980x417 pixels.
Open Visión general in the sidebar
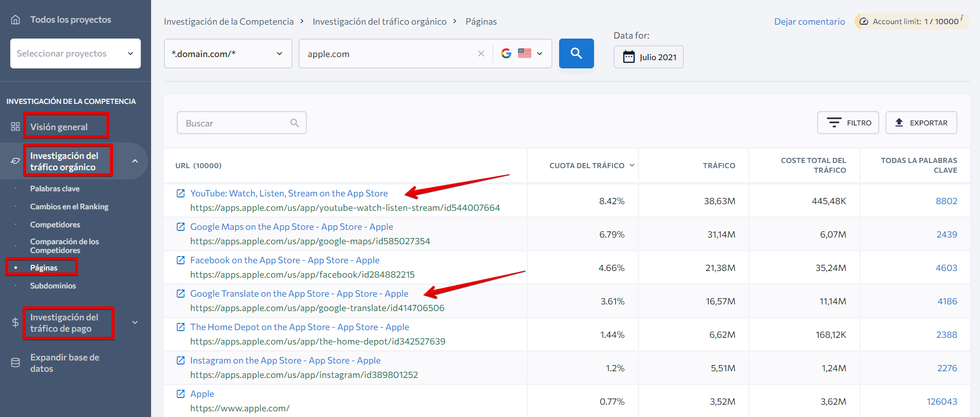pyautogui.click(x=59, y=127)
